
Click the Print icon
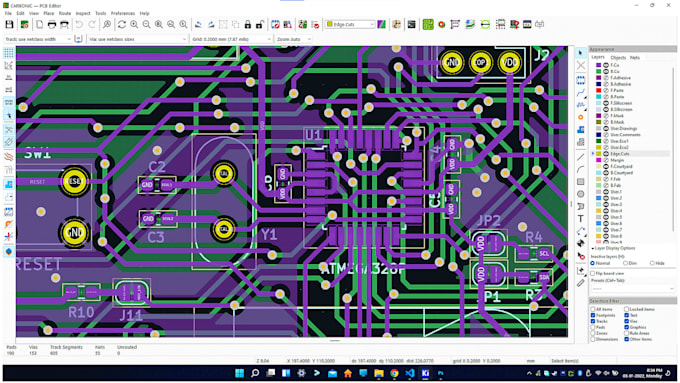(x=52, y=25)
